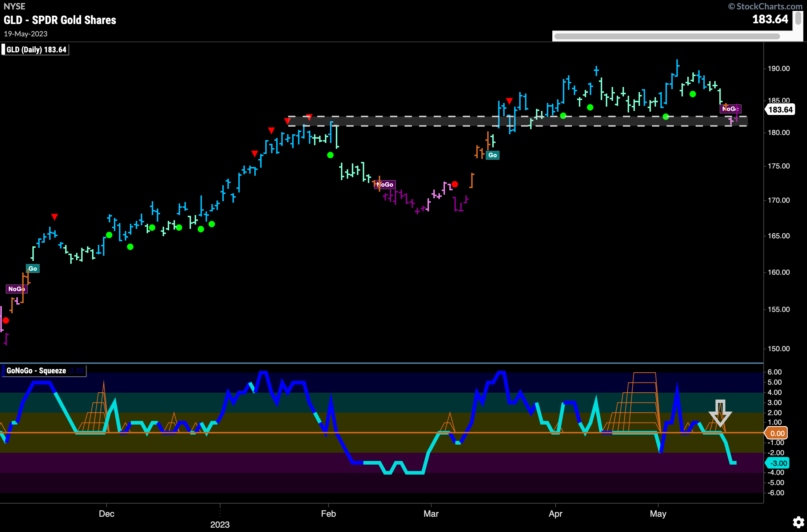
Task: Click the NoGo marker in late May
Action: pyautogui.click(x=731, y=108)
